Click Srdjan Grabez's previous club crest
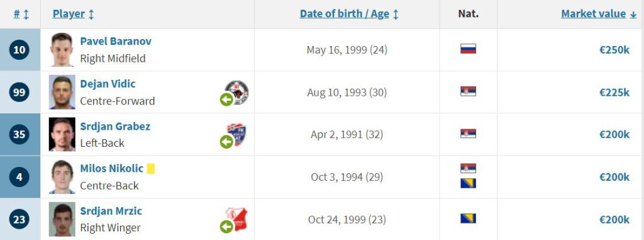Screen dimensions: 644x240 pos(236,134)
